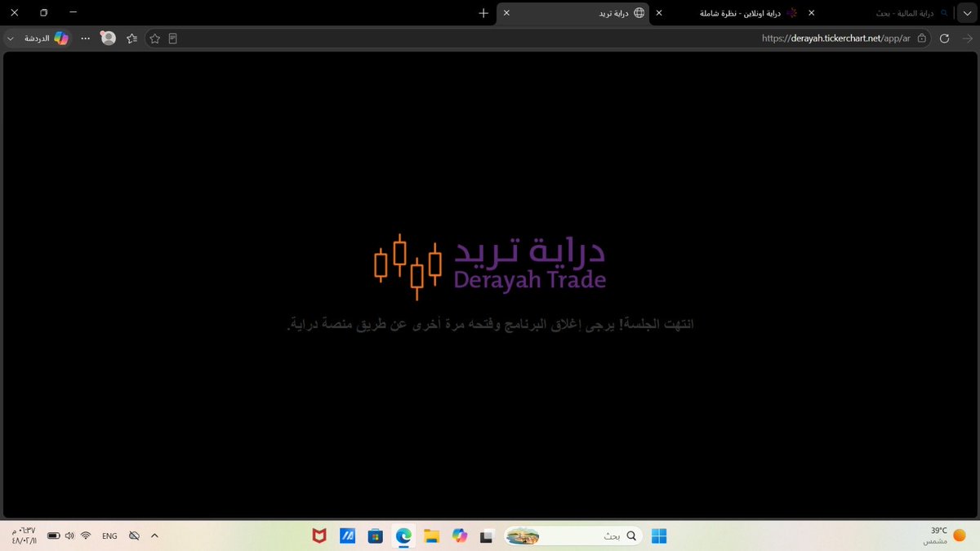The width and height of the screenshot is (980, 551).
Task: Open a new browser tab
Action: 483,13
